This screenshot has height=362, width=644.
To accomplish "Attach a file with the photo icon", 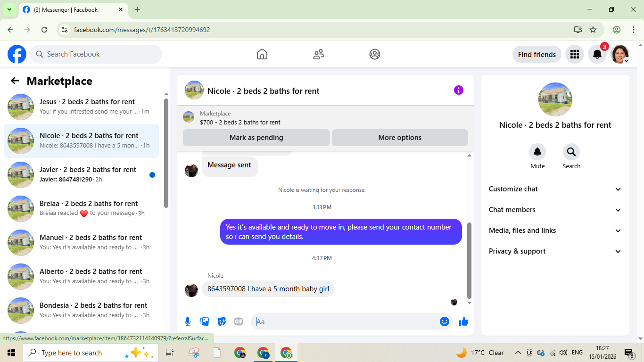I will [x=205, y=321].
